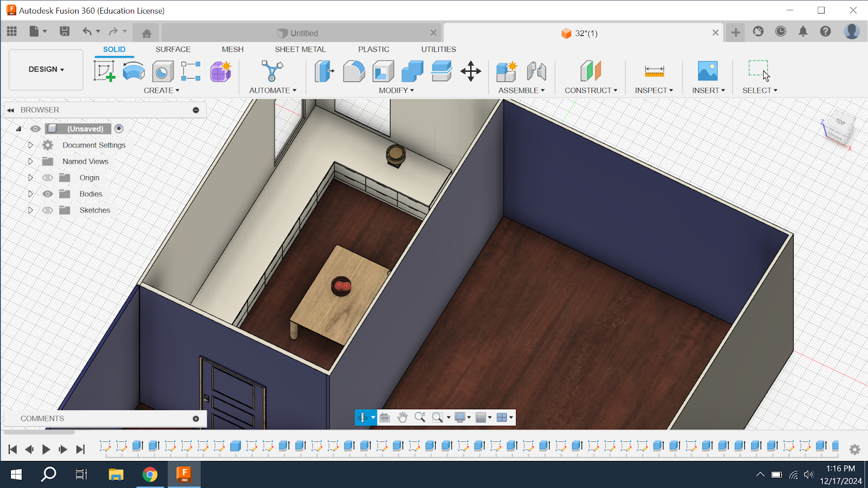Collapse the Browser panel with double arrows
868x488 pixels.
(11, 110)
